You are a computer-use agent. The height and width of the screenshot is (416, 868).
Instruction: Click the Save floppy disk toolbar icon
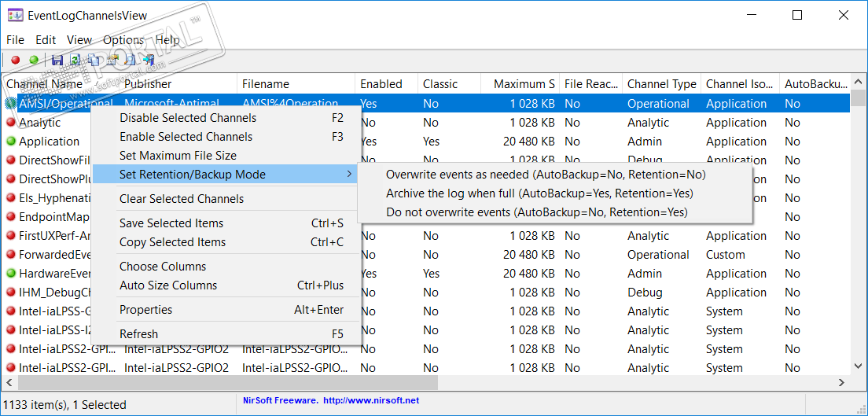tap(57, 60)
